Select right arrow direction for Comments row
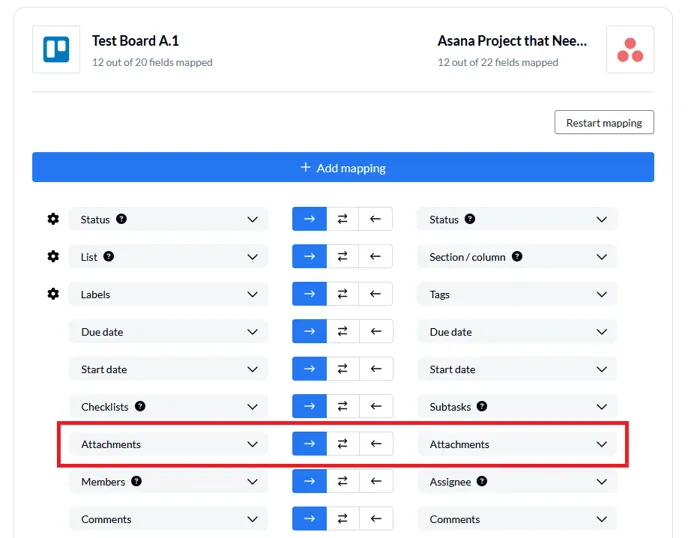The image size is (688, 538). tap(309, 519)
